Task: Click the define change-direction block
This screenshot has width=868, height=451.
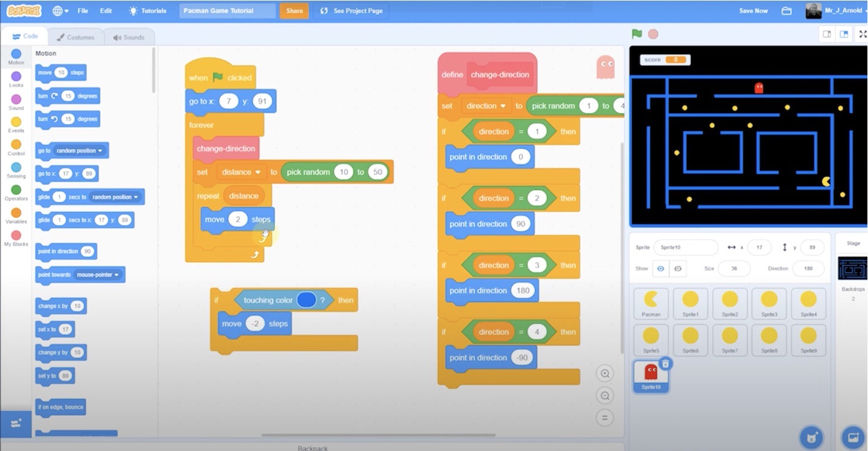Action: tap(487, 74)
